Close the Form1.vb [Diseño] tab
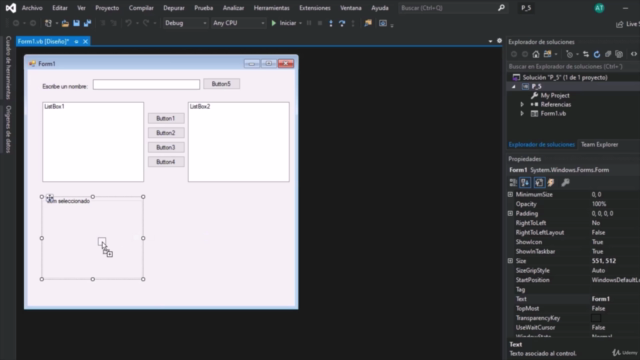 coord(85,41)
